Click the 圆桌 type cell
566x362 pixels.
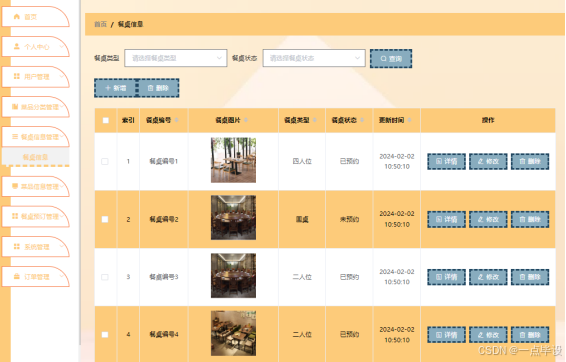(x=302, y=219)
